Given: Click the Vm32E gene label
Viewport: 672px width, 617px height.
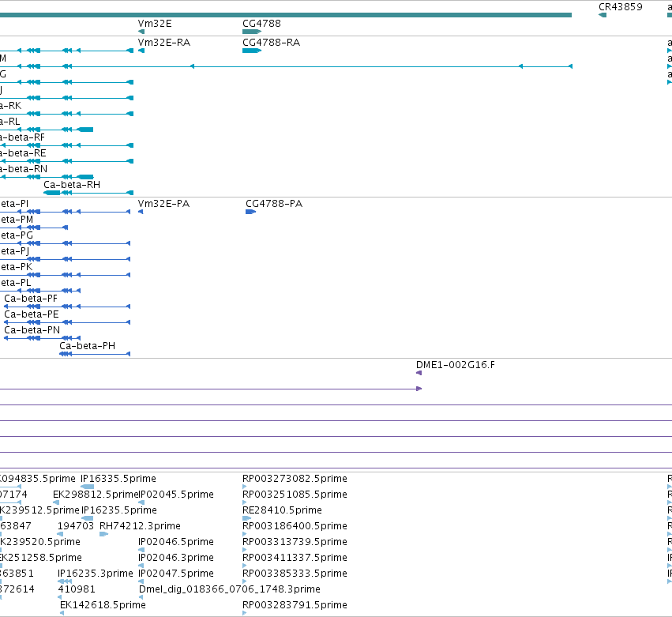Looking at the screenshot, I should 155,24.
